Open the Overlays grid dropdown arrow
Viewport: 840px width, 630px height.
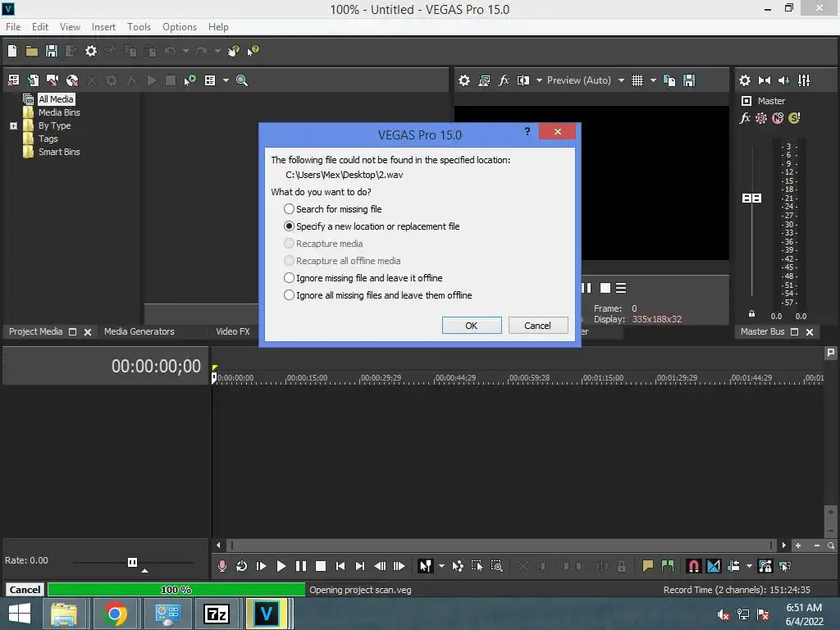pos(653,80)
